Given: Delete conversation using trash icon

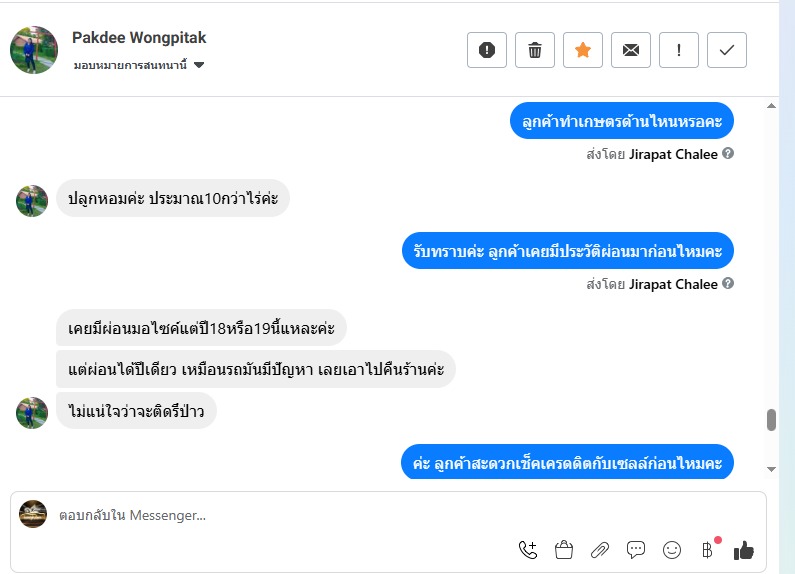Looking at the screenshot, I should tap(535, 50).
